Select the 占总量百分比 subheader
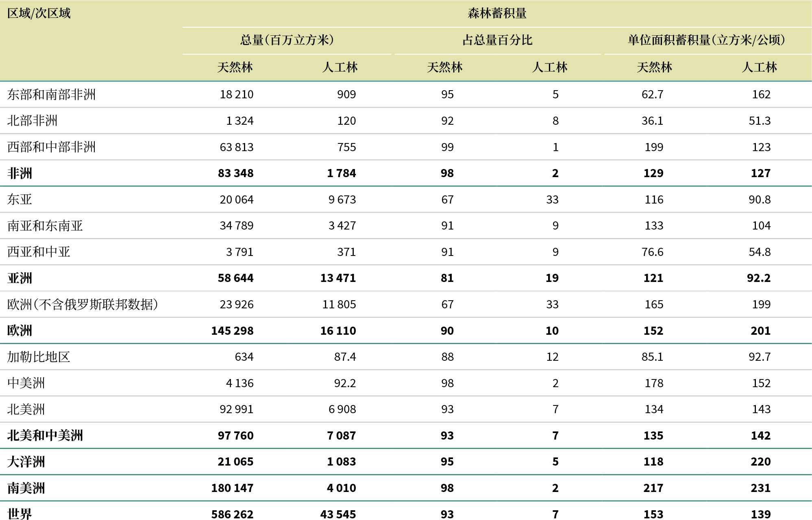 pyautogui.click(x=497, y=40)
